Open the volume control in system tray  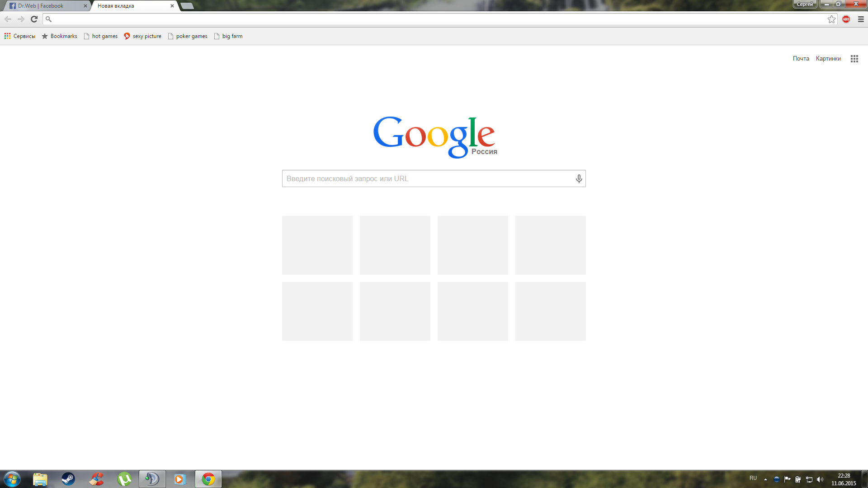point(820,479)
